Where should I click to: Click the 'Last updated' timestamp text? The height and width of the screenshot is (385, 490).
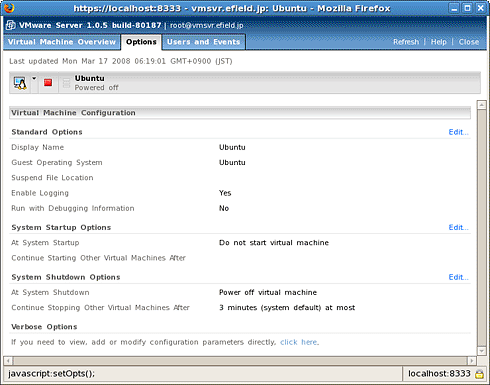(121, 61)
